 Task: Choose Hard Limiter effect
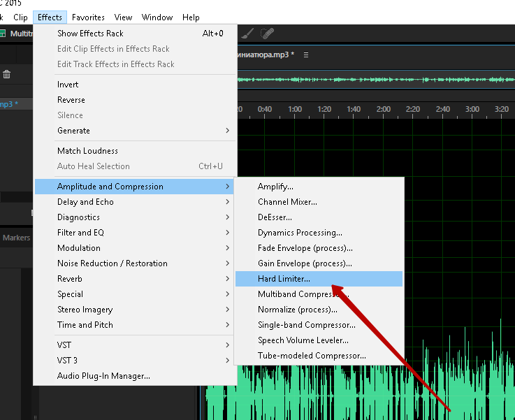319,279
